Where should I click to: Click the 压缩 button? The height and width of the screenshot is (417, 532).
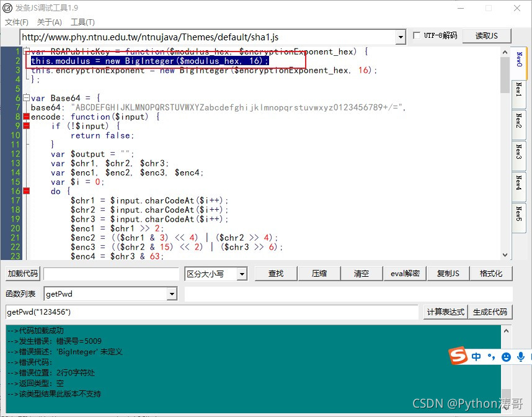[x=319, y=274]
